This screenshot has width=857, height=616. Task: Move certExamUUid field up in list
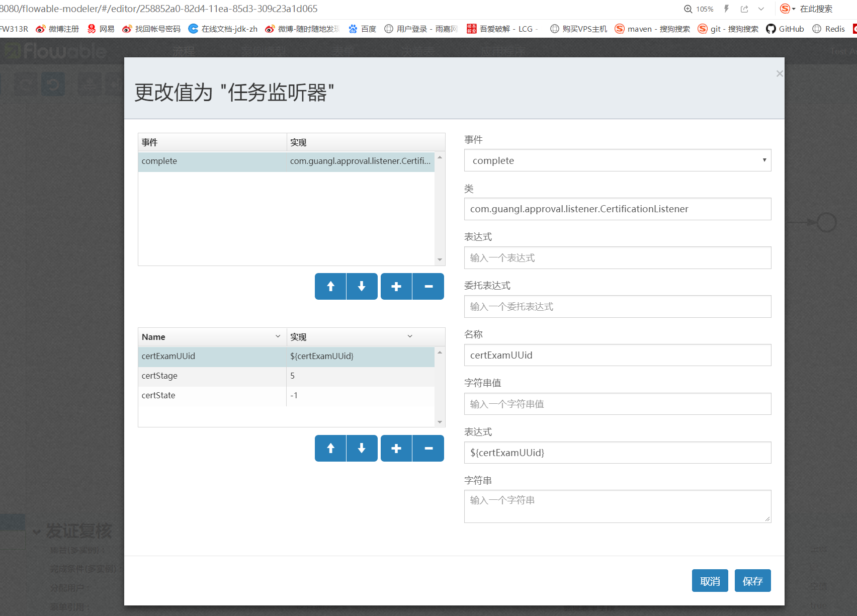point(330,448)
